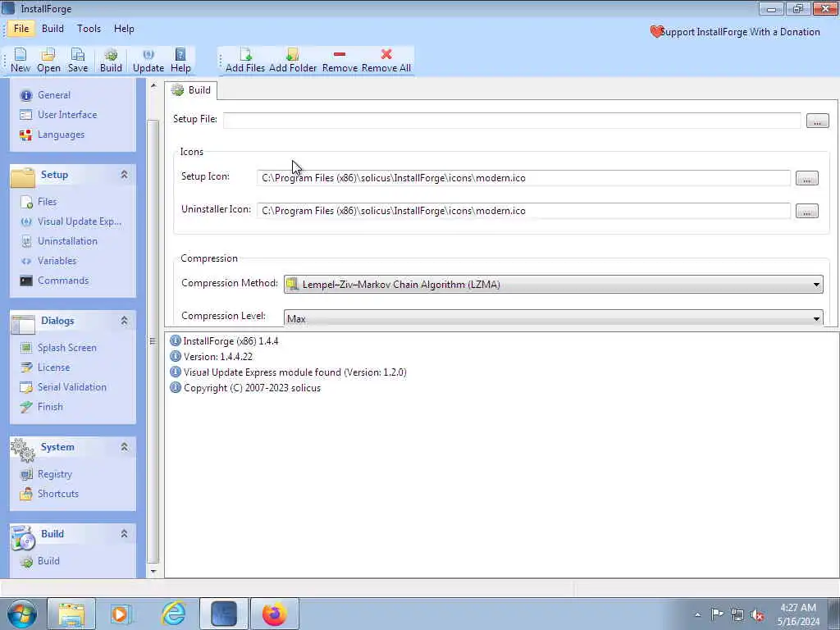Click sidebar scrollbar down arrow

(153, 571)
